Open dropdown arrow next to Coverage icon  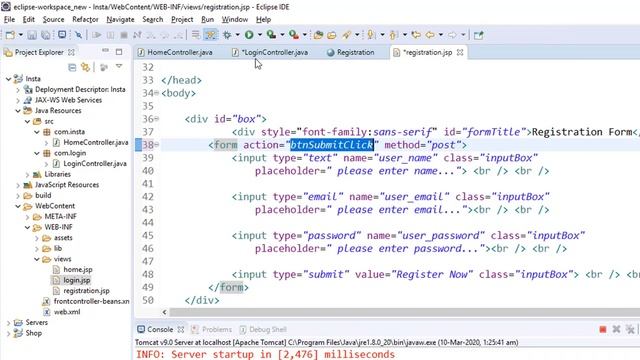(x=282, y=35)
